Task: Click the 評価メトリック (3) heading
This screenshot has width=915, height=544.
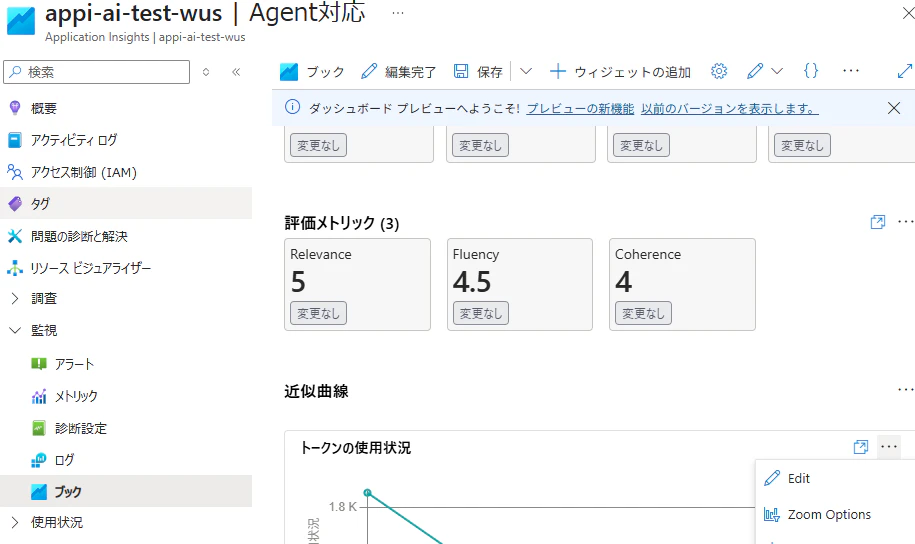Action: pos(342,223)
